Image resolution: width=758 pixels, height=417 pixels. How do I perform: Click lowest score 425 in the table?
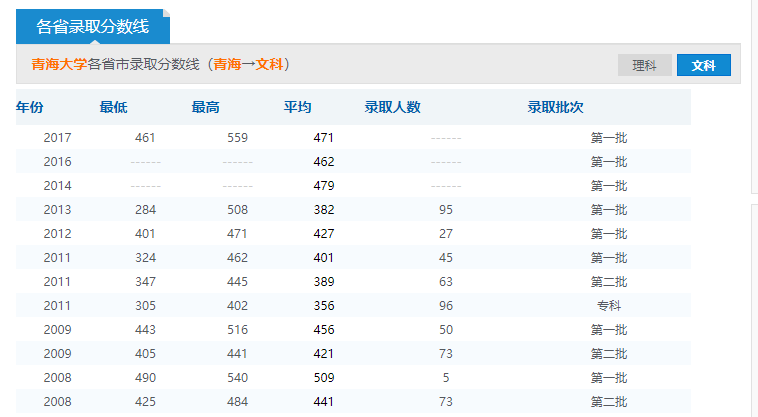(x=145, y=402)
